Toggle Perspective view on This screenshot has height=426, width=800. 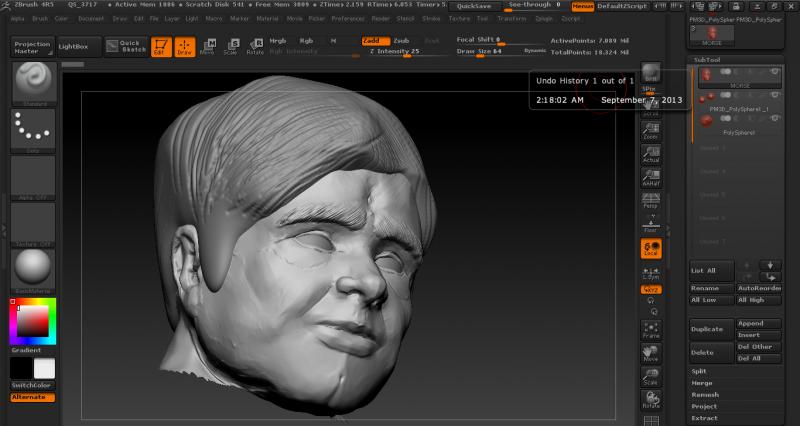(x=650, y=200)
